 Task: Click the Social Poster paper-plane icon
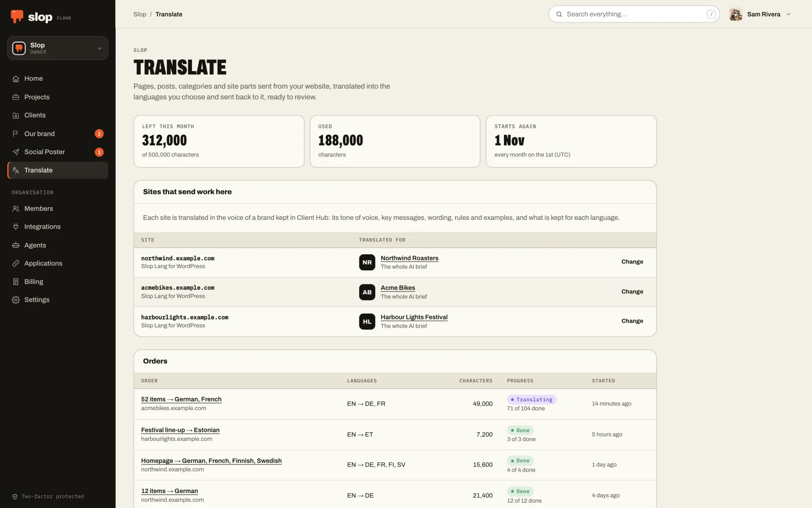coord(16,152)
